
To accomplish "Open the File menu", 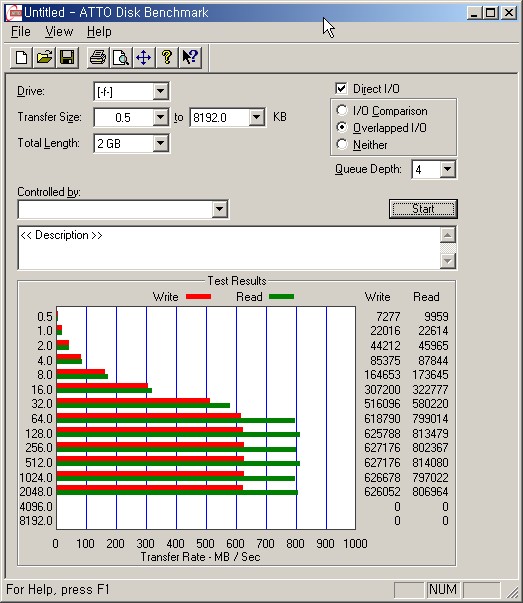I will 20,32.
